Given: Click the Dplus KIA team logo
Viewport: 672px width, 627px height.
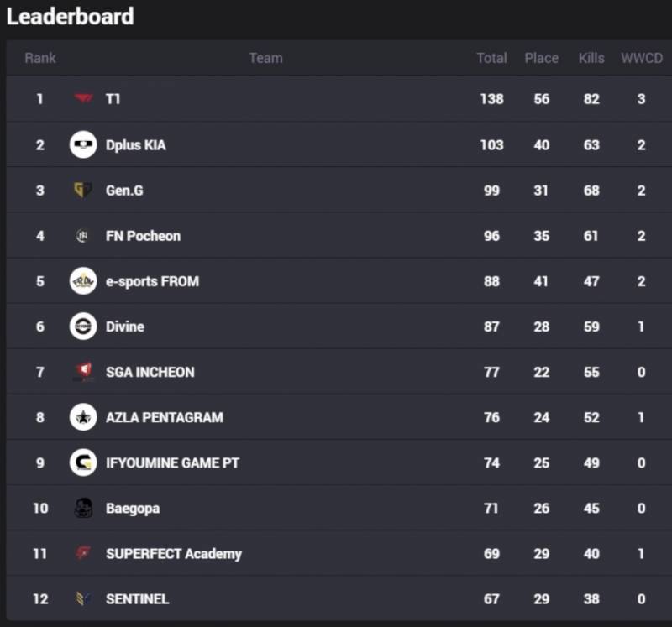Looking at the screenshot, I should tap(83, 144).
